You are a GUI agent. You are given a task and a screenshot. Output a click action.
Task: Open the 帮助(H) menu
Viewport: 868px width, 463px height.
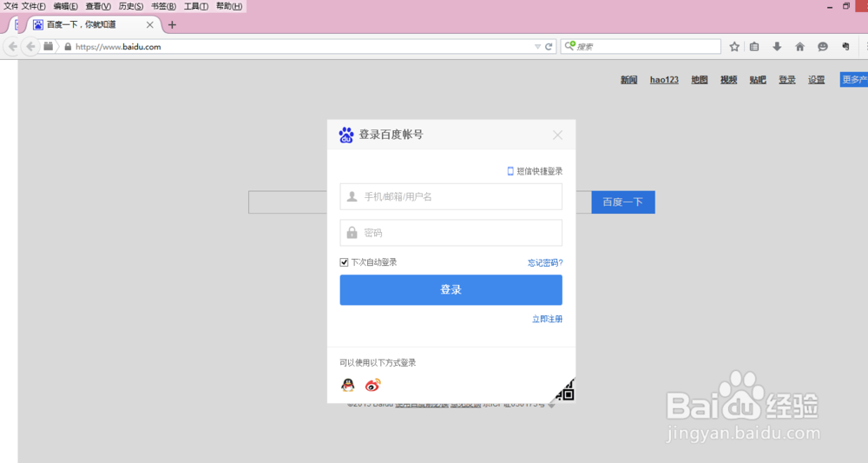228,6
